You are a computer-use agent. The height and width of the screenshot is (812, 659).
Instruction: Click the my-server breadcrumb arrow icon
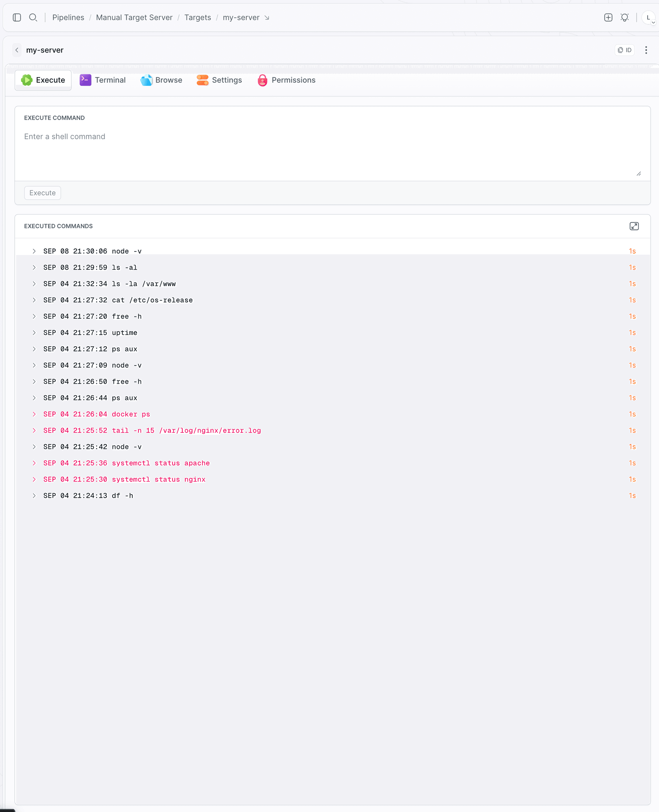[267, 18]
